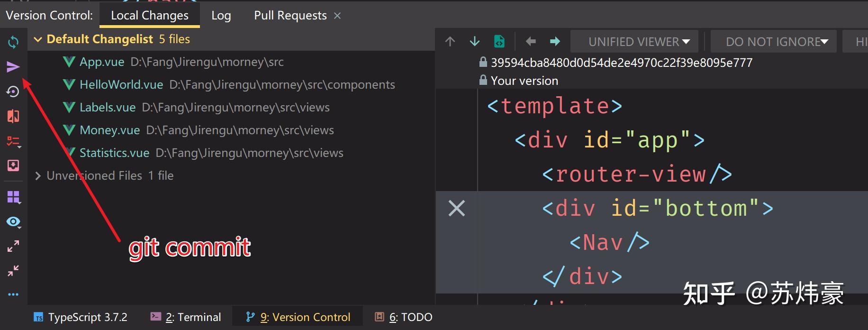Click the div id="app" line in diff

(x=610, y=140)
